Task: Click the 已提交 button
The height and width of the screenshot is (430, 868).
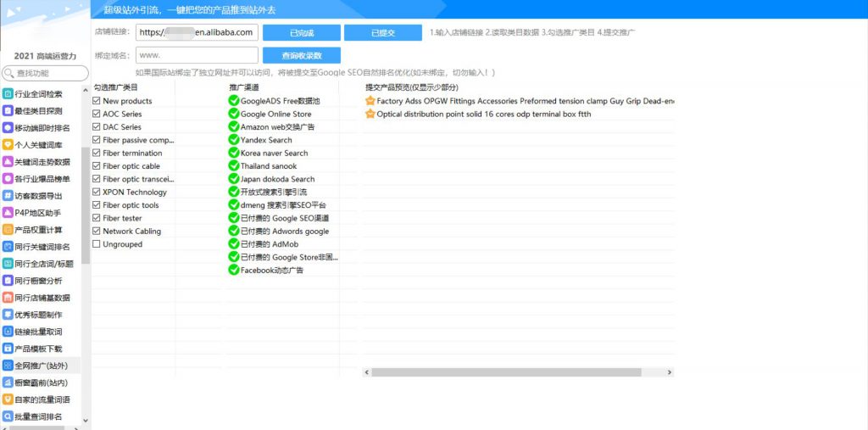Action: tap(383, 33)
